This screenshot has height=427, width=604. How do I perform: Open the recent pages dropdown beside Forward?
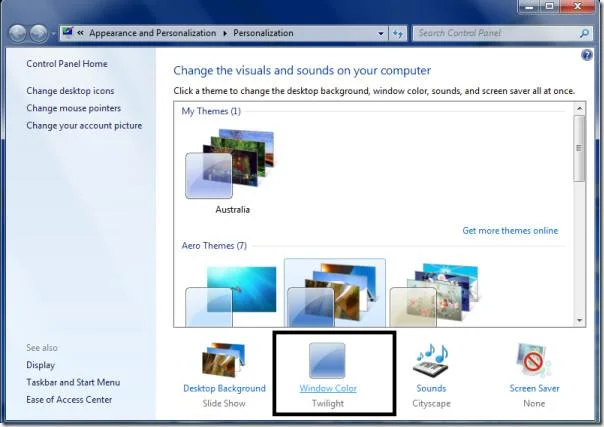click(53, 34)
